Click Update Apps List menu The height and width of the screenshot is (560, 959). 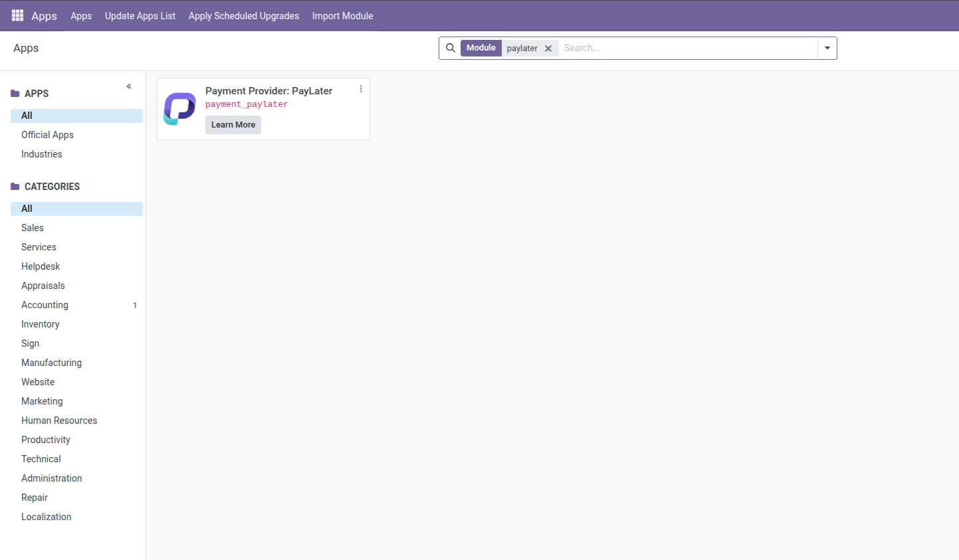pos(140,16)
